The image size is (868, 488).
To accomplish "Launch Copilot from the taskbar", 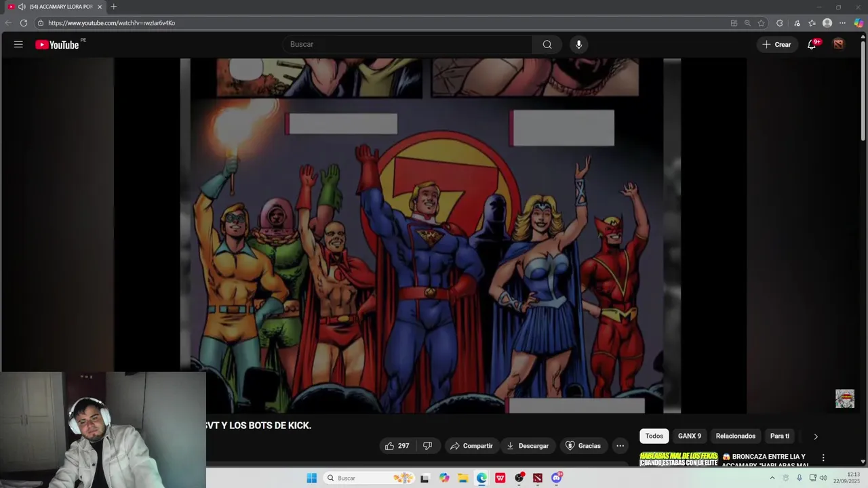I will (444, 478).
